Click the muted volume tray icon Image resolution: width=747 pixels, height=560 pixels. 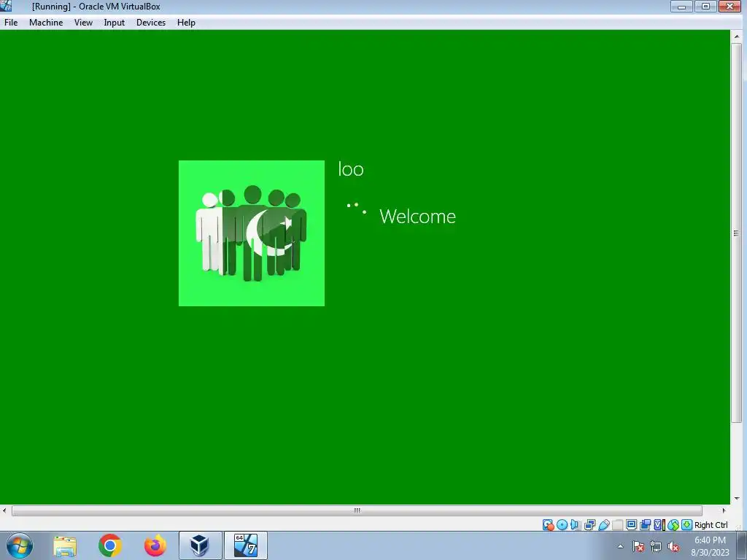pyautogui.click(x=673, y=546)
